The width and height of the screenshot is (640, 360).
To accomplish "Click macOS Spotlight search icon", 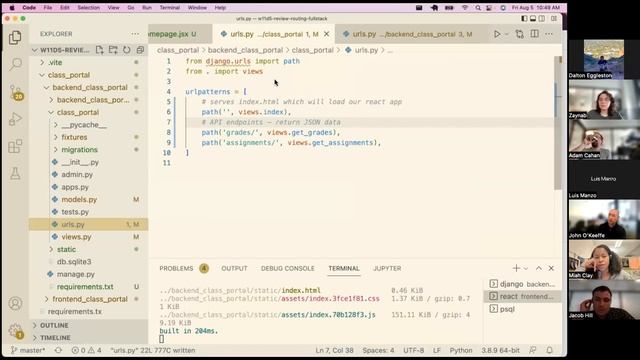I will [478, 7].
